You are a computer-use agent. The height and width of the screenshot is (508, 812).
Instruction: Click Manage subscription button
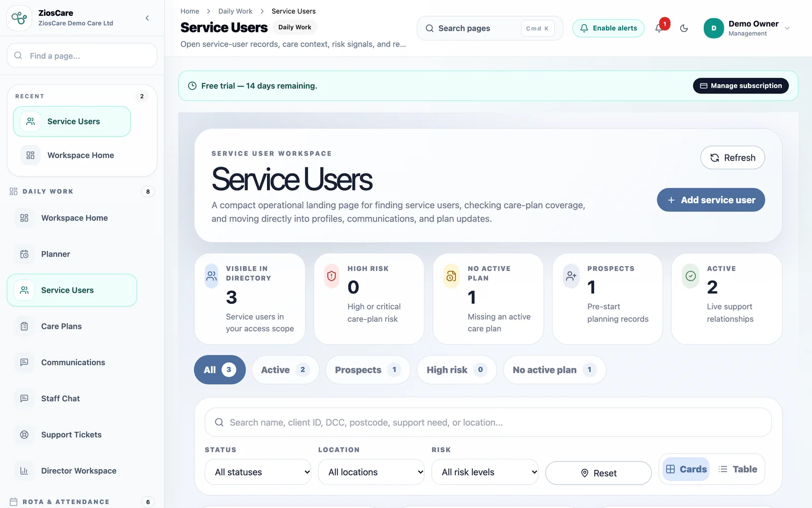click(x=741, y=86)
